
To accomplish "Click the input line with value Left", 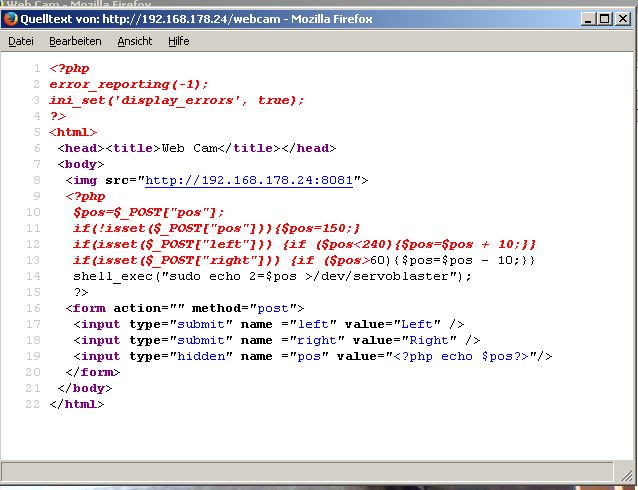I will 269,324.
